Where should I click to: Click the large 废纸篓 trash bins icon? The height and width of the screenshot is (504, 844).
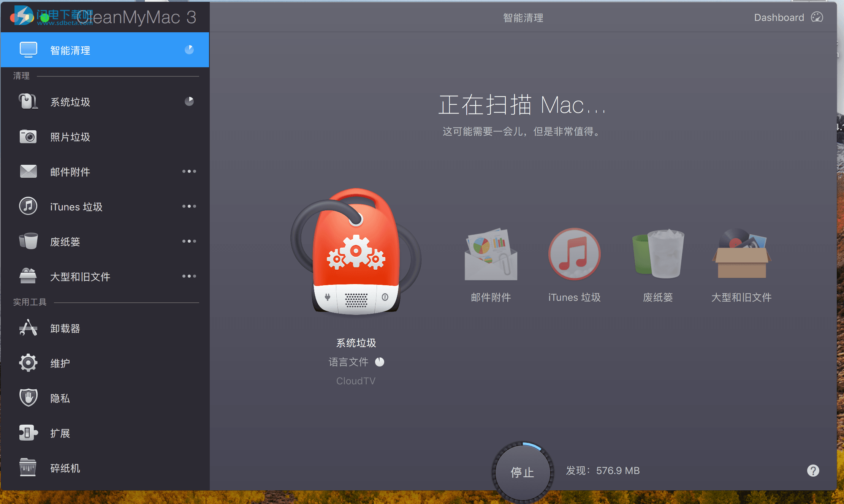(658, 254)
